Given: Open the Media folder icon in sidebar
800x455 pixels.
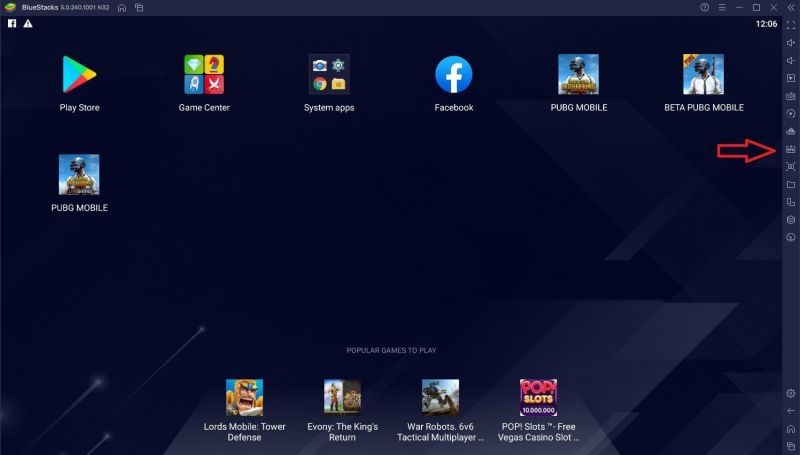Looking at the screenshot, I should click(790, 185).
